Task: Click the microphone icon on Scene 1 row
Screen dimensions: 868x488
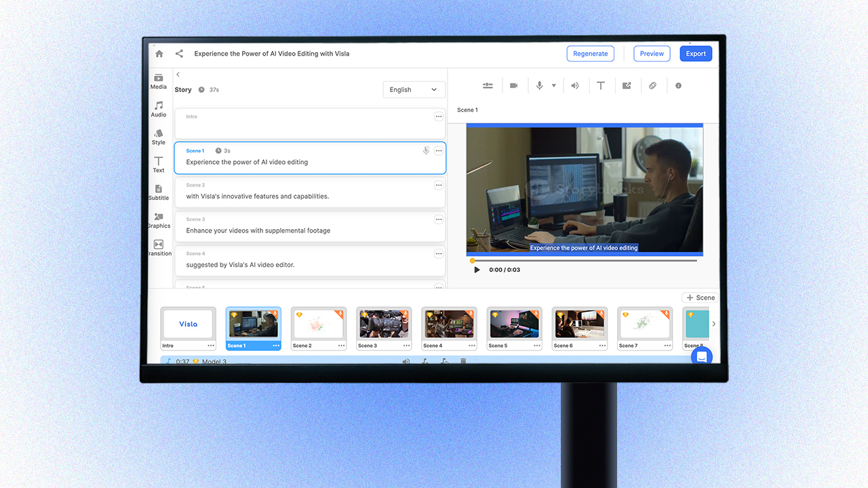Action: [426, 150]
